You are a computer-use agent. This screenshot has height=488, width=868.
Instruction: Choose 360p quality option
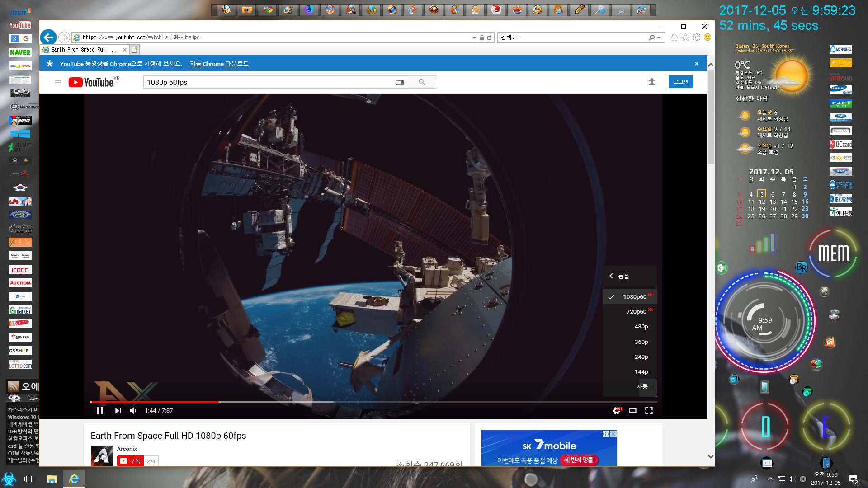click(x=630, y=342)
